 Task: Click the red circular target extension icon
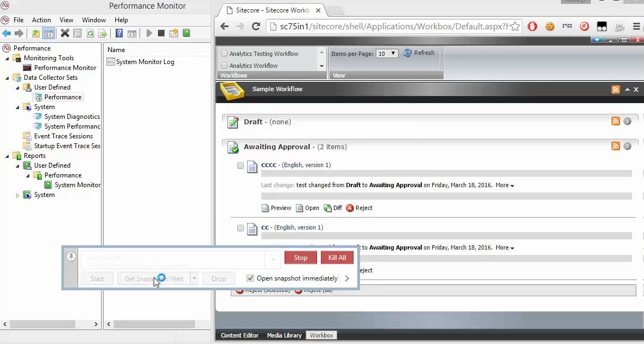[584, 26]
